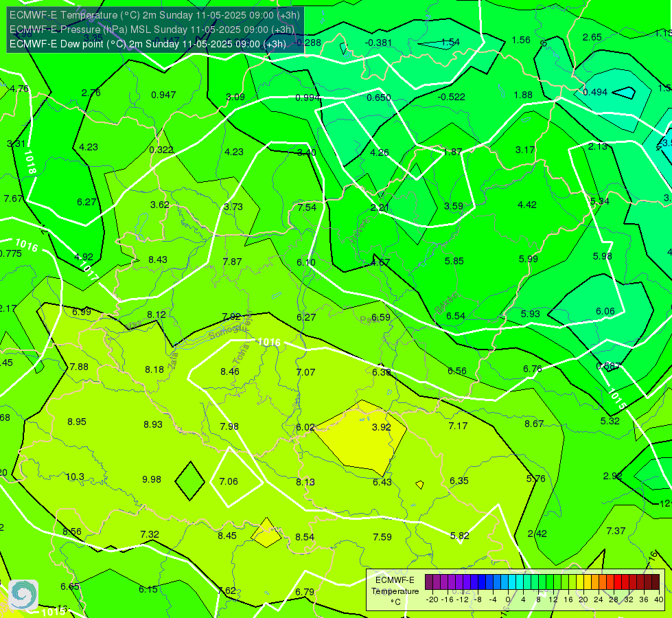Image resolution: width=672 pixels, height=618 pixels.
Task: Click the dew point value -0.522
Action: (451, 98)
